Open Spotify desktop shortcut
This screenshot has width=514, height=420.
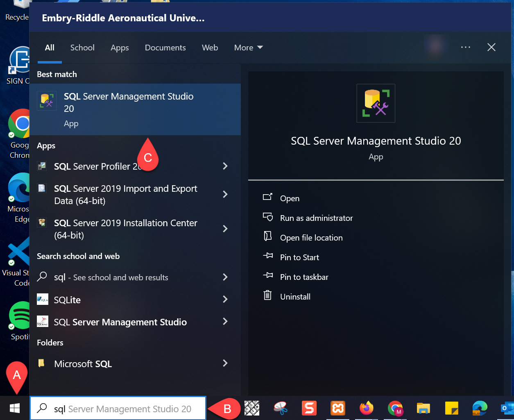[x=19, y=321]
